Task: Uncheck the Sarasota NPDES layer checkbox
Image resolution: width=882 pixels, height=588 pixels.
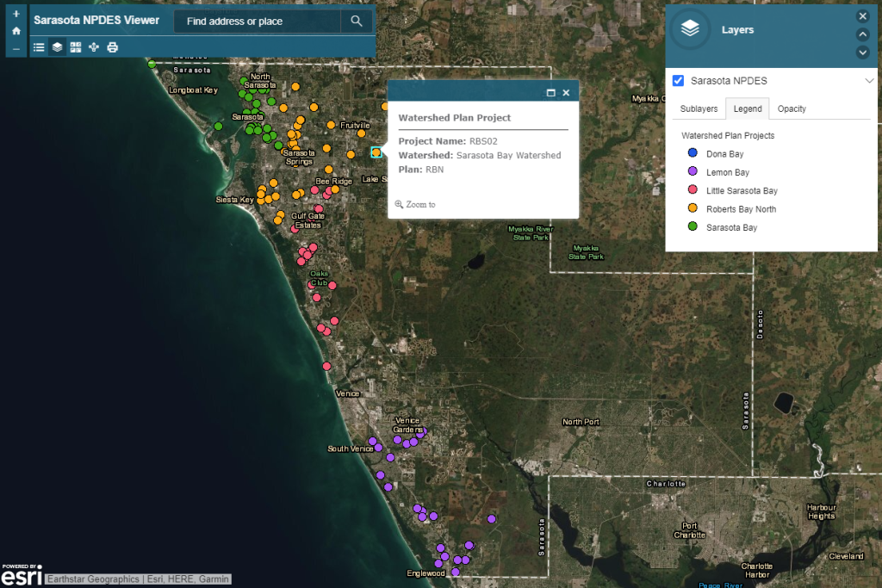Action: click(678, 80)
